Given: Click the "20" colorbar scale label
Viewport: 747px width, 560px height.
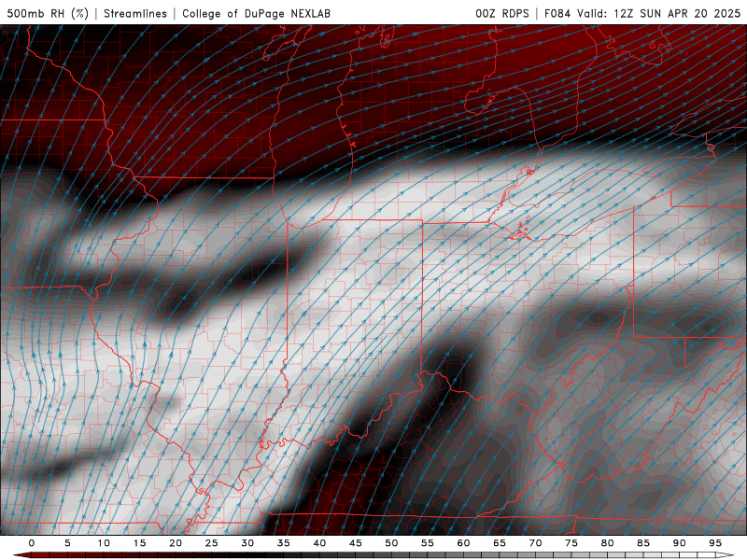Looking at the screenshot, I should [x=176, y=543].
